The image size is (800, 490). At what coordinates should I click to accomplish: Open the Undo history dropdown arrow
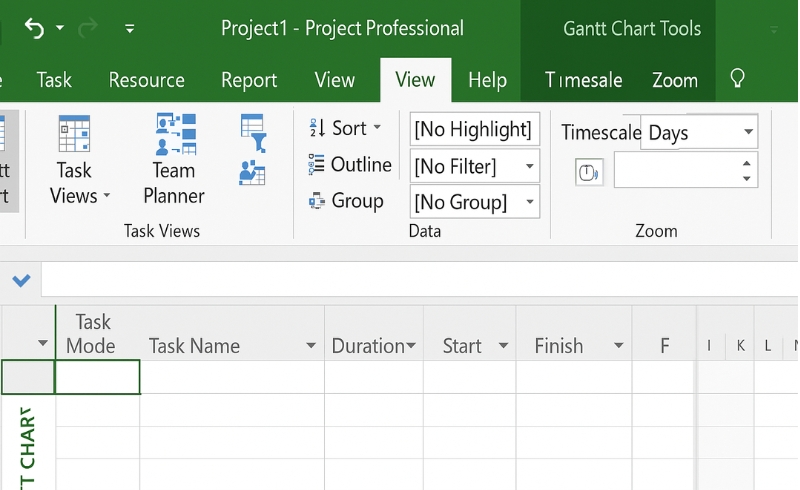tap(60, 28)
